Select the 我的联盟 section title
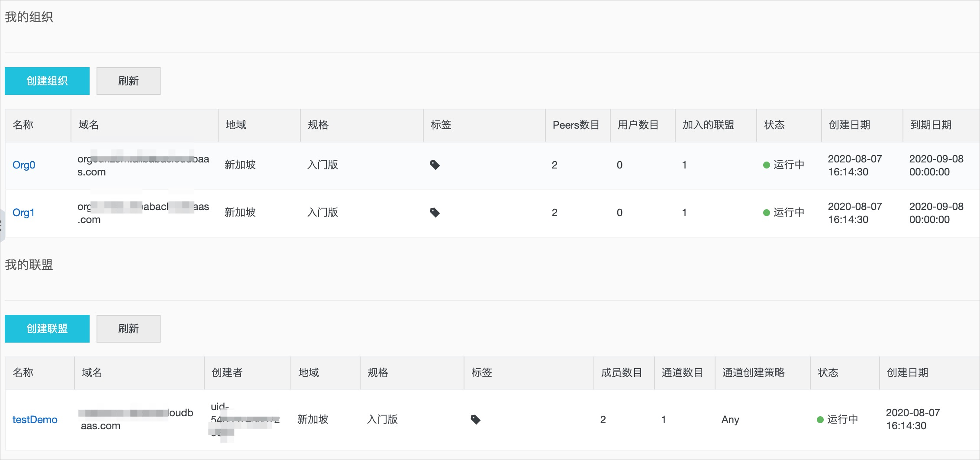 29,265
